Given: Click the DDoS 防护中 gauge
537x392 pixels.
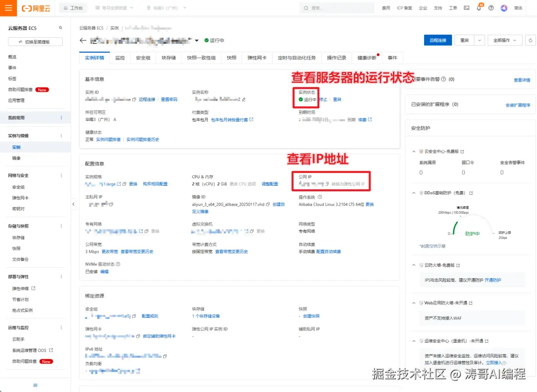Looking at the screenshot, I should click(472, 226).
